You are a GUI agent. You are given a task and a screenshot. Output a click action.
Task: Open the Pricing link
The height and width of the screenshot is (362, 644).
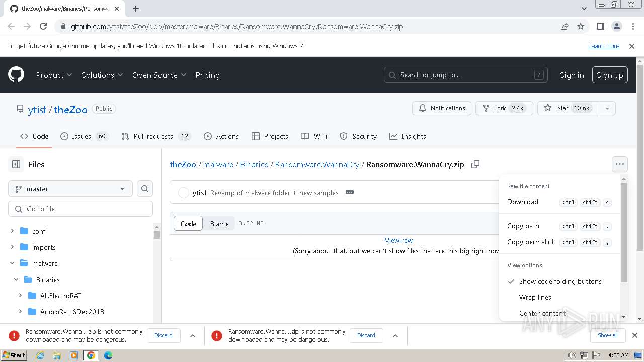(x=207, y=75)
